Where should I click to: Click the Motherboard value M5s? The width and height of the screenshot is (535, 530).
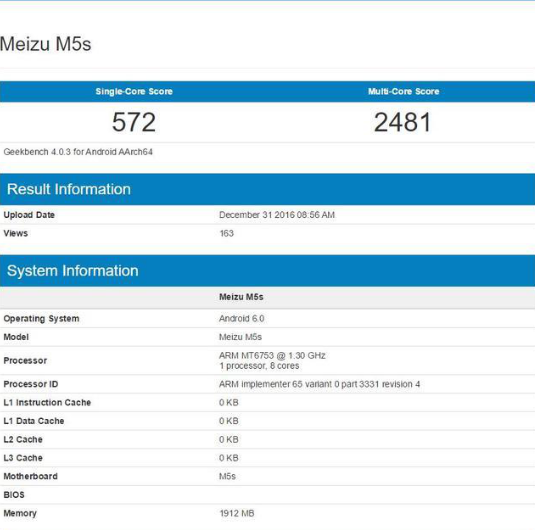(227, 476)
